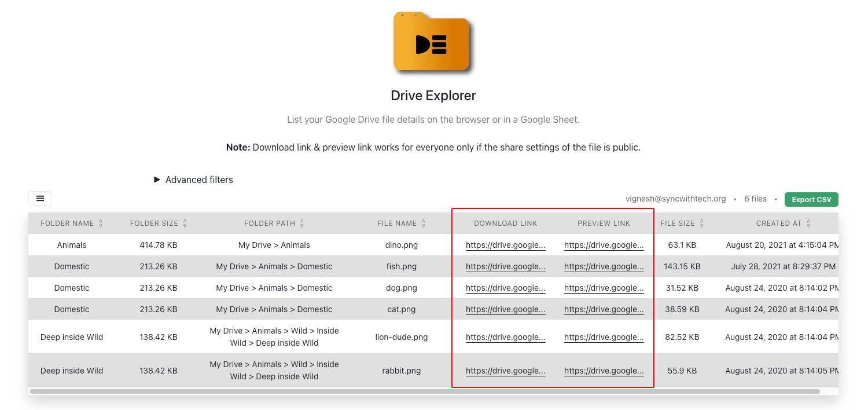Click the Download Link column header
Image resolution: width=868 pixels, height=410 pixels.
[x=506, y=224]
